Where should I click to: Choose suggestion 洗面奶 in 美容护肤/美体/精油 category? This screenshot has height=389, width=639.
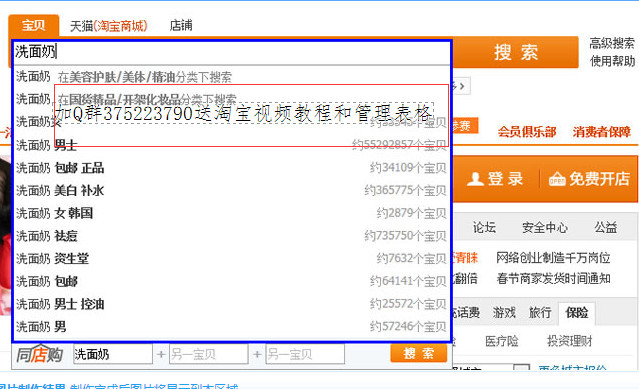click(x=231, y=77)
